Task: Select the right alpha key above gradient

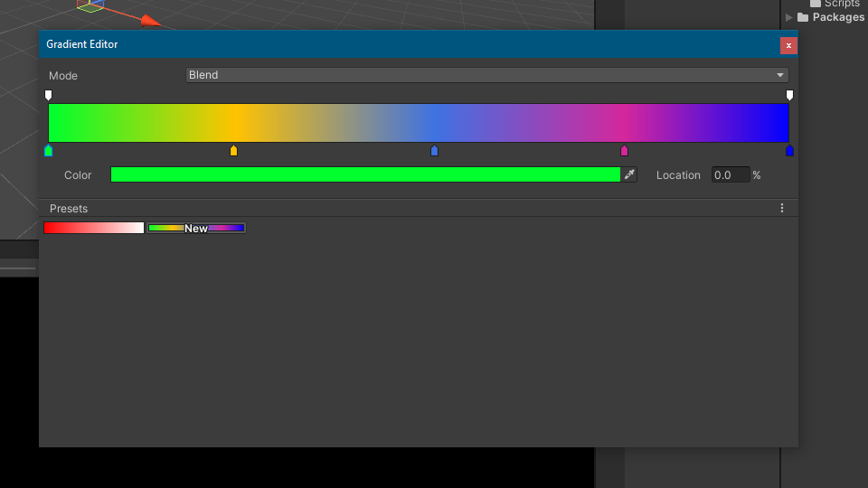Action: [x=789, y=95]
